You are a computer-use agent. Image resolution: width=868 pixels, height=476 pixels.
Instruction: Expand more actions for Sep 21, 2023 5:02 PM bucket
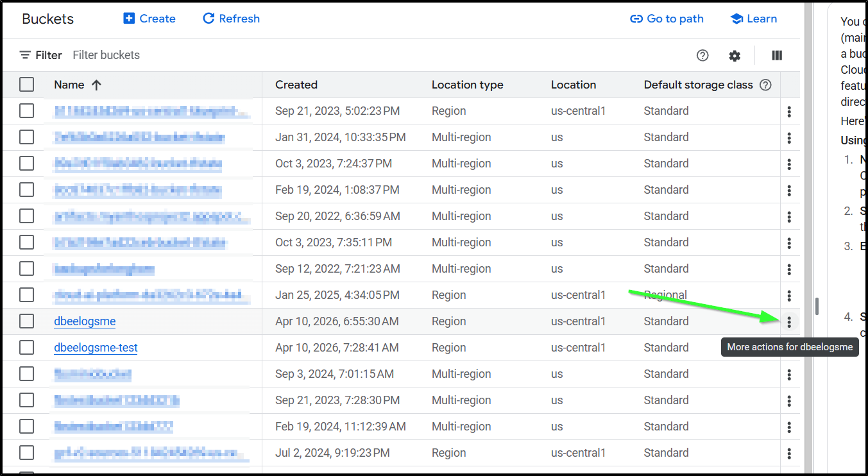tap(789, 112)
